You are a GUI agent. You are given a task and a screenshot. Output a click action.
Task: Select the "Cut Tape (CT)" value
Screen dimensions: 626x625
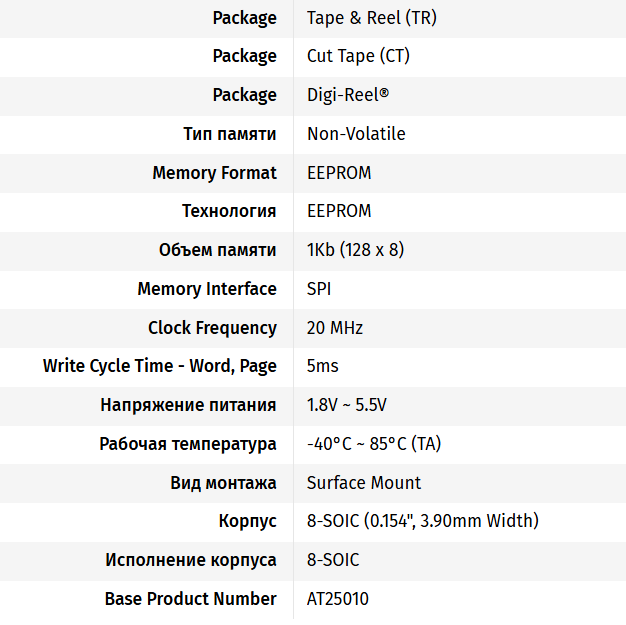(x=358, y=56)
